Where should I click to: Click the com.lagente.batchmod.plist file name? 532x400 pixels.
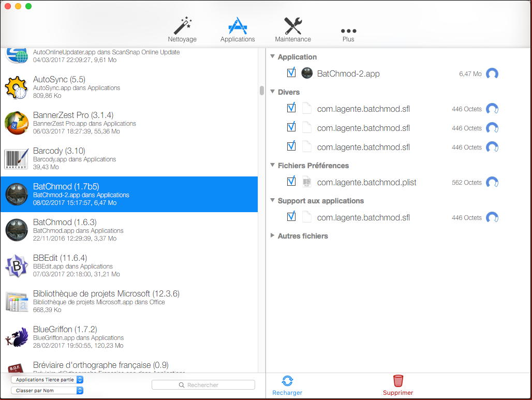(366, 182)
